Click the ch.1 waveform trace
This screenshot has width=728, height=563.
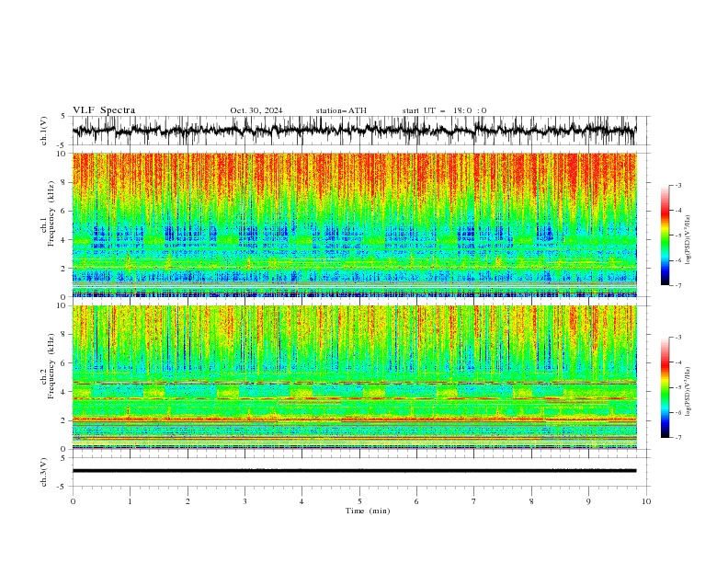coord(355,131)
